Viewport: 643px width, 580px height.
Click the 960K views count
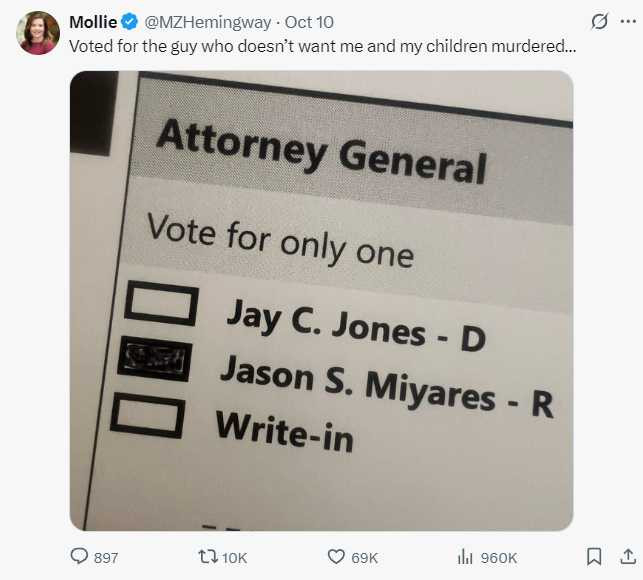499,557
